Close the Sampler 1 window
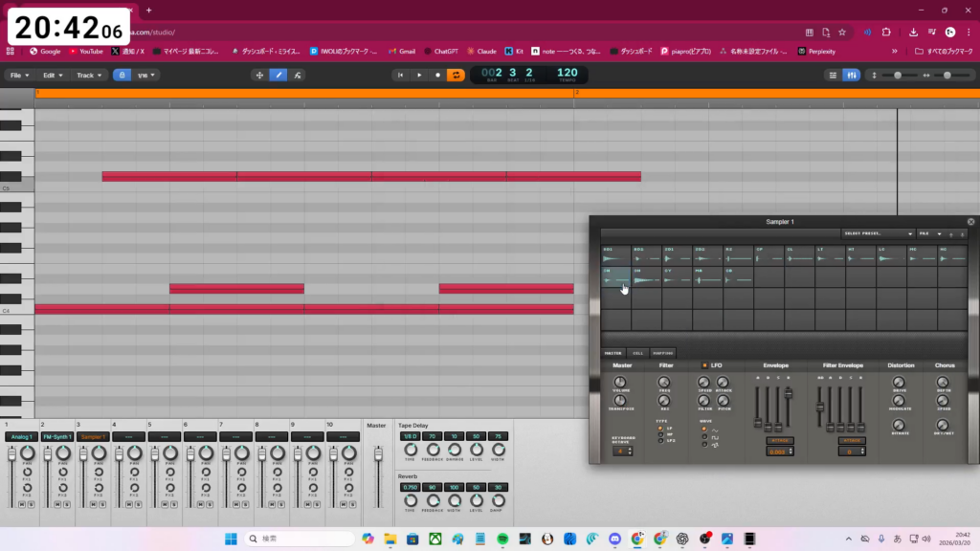Viewport: 980px width, 551px height. point(970,222)
